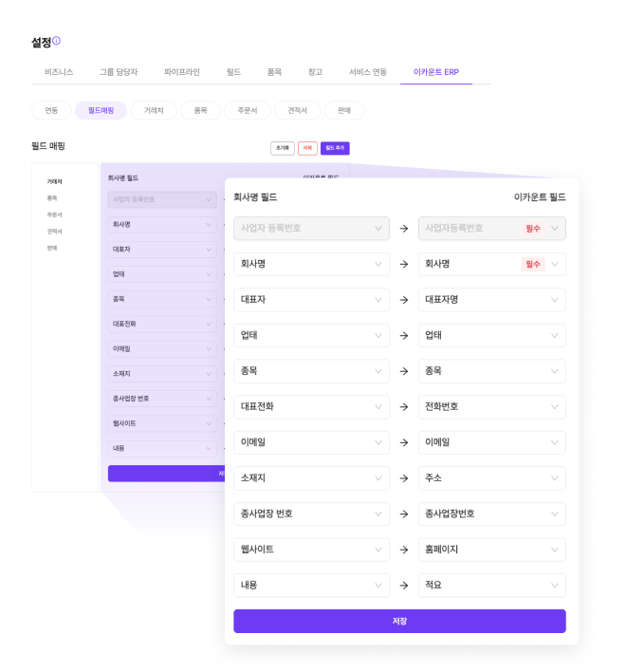Click the info icon next to 설정
Viewport: 626px width, 672px height.
[57, 41]
